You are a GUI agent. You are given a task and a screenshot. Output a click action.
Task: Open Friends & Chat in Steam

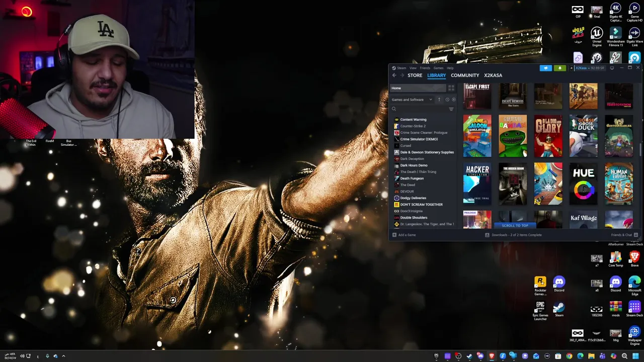[x=624, y=235]
